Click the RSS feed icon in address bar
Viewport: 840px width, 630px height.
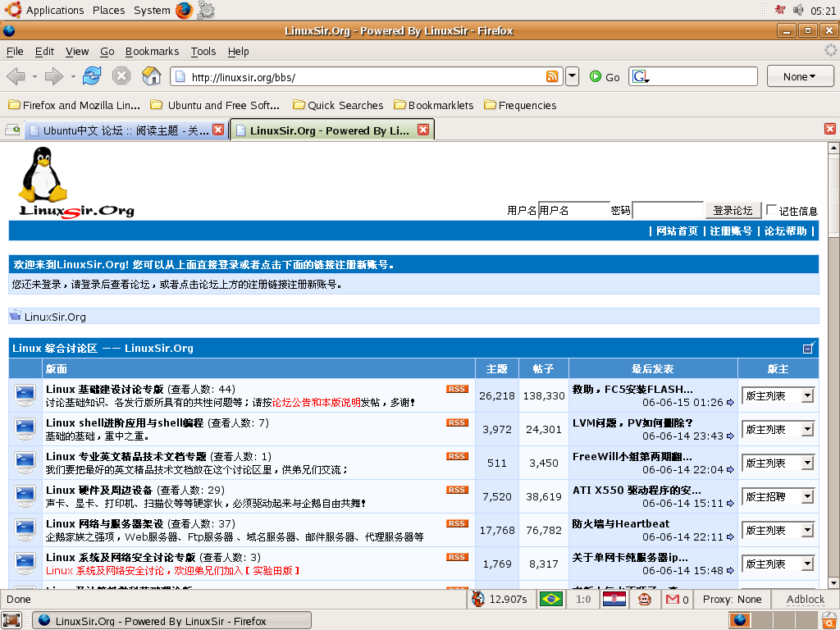point(552,76)
